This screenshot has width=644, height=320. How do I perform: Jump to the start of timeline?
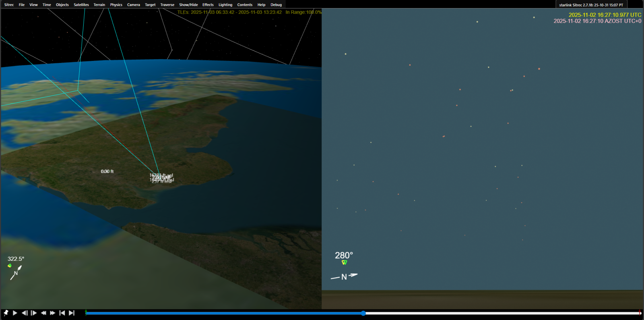pos(62,313)
